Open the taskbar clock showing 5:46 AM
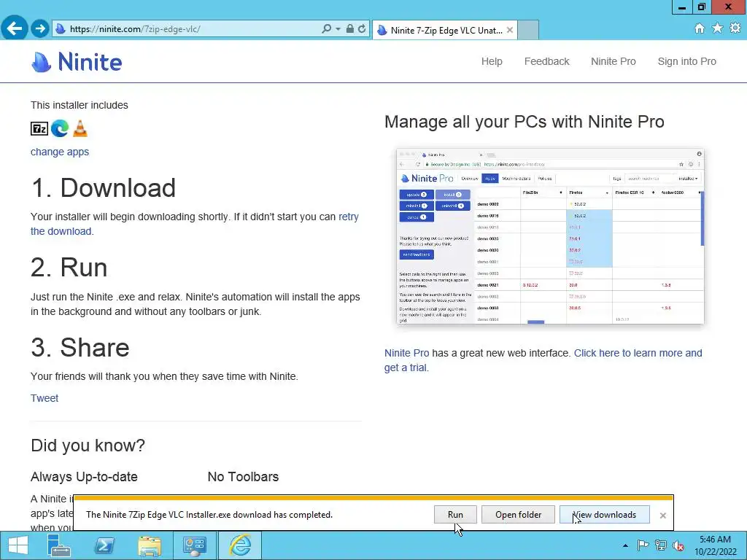 click(x=715, y=545)
